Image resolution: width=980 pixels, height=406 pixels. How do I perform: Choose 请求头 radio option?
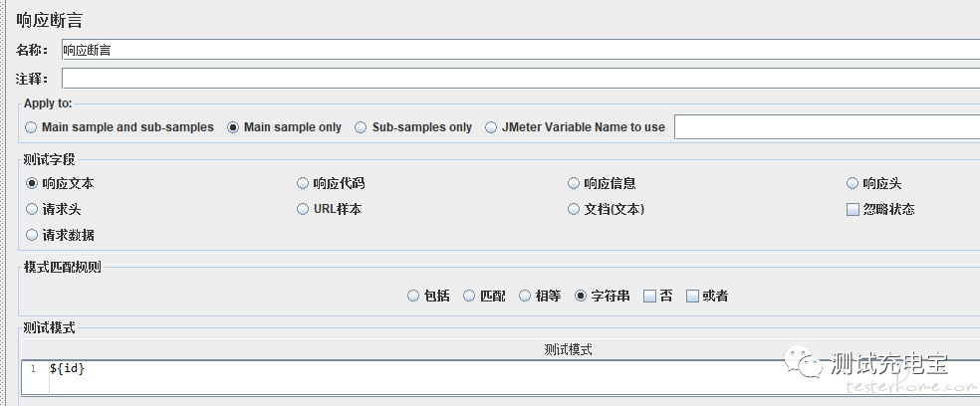[53, 209]
